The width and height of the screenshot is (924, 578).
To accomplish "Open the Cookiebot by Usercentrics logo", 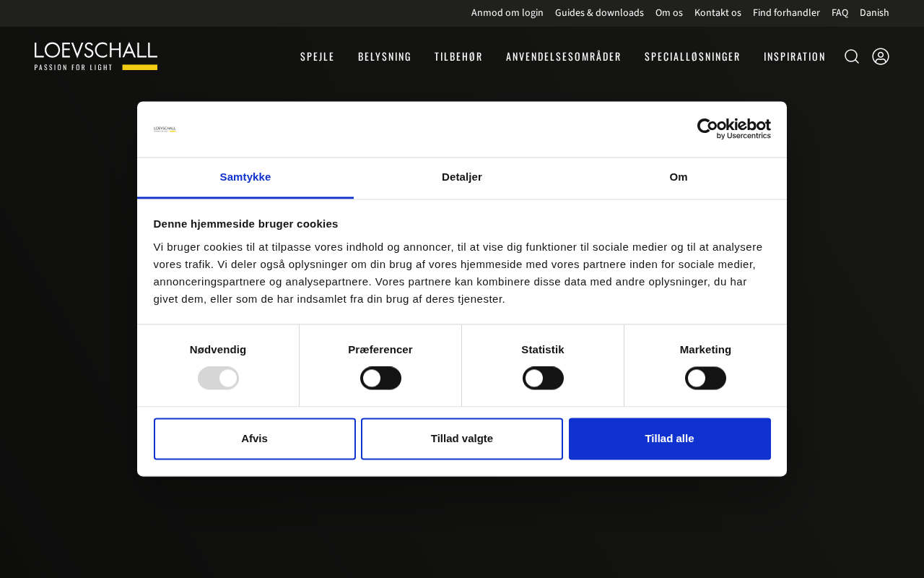I will (x=733, y=129).
